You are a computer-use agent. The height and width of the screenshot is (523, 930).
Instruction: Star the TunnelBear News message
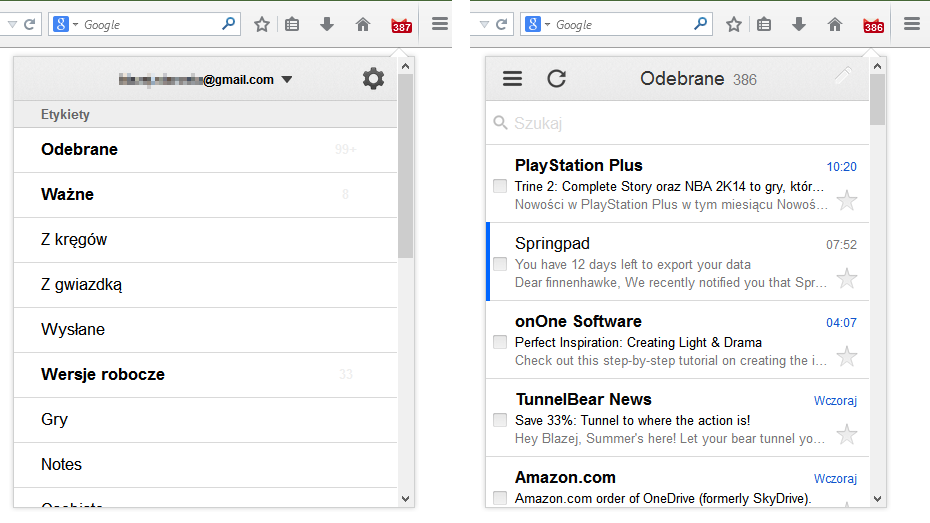pos(846,435)
